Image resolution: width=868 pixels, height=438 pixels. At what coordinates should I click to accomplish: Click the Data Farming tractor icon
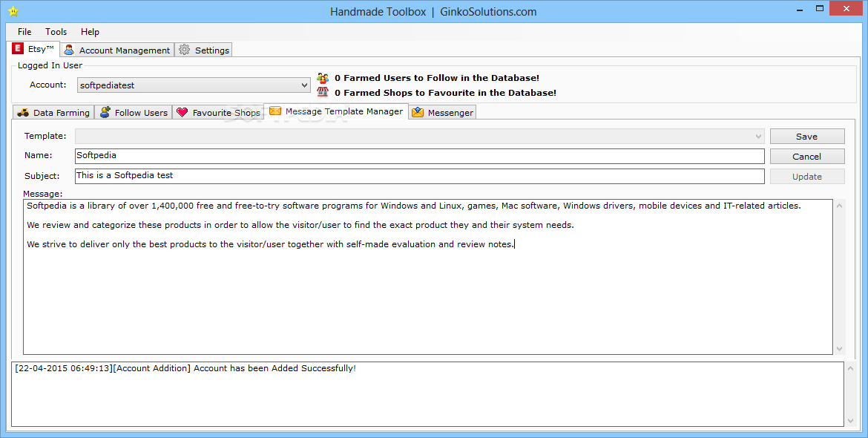(23, 112)
